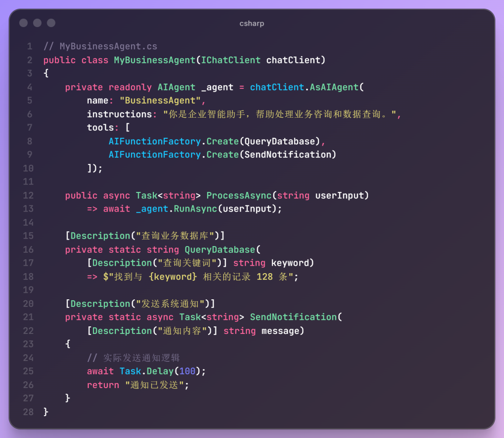Click 'QueryDatabase' argument on line 8
Image resolution: width=504 pixels, height=438 pixels.
click(280, 141)
